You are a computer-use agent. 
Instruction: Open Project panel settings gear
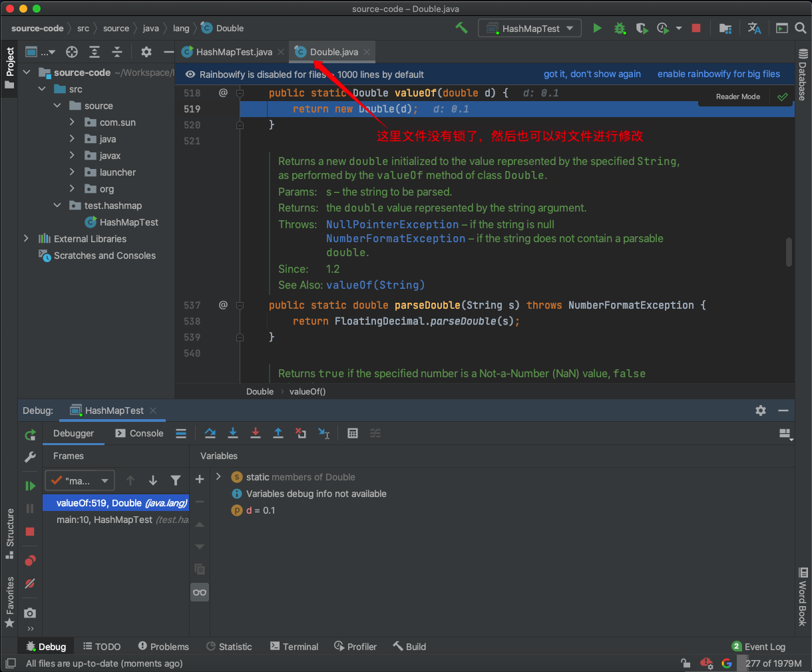coord(146,52)
